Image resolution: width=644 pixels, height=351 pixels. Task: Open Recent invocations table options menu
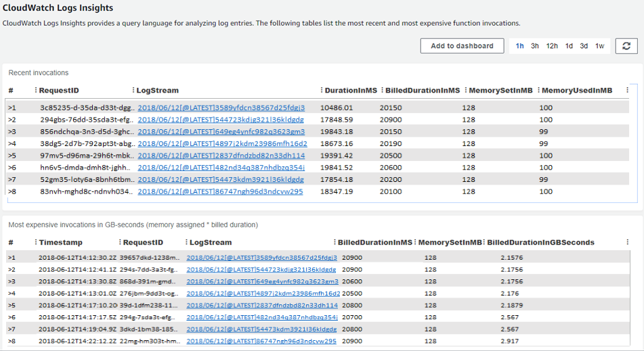(628, 90)
